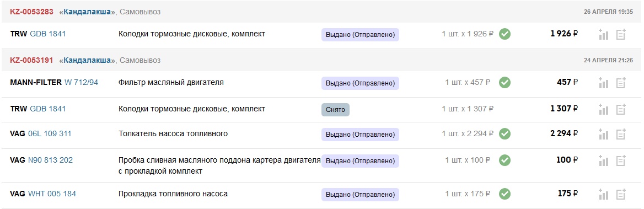The image size is (644, 209).
Task: Open part number W 712/94
Action: pos(81,82)
